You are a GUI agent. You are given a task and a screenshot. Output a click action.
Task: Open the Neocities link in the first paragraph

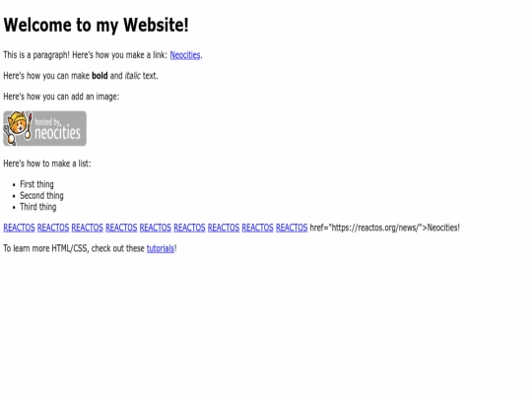(185, 55)
